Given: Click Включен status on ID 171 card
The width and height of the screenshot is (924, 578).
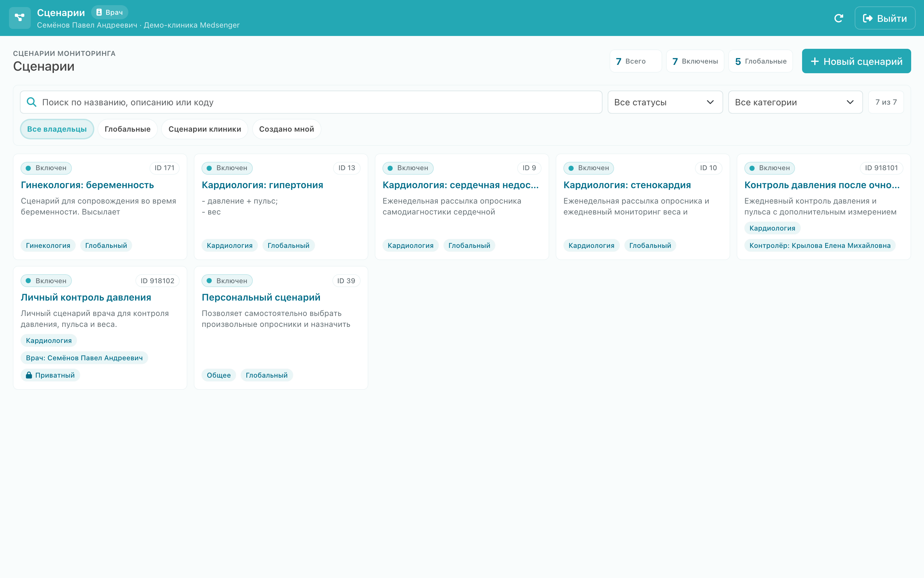Looking at the screenshot, I should (x=46, y=168).
